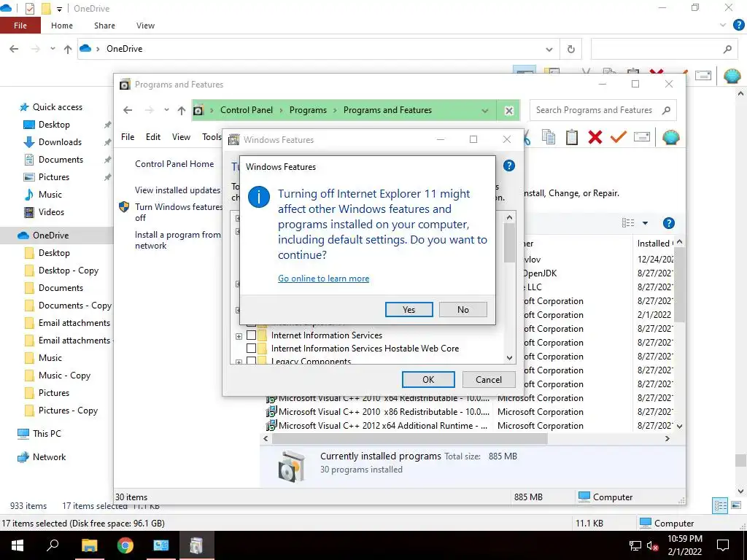The image size is (747, 560).
Task: Check Internet Information Services Hostable Web Core checkbox
Action: 251,349
